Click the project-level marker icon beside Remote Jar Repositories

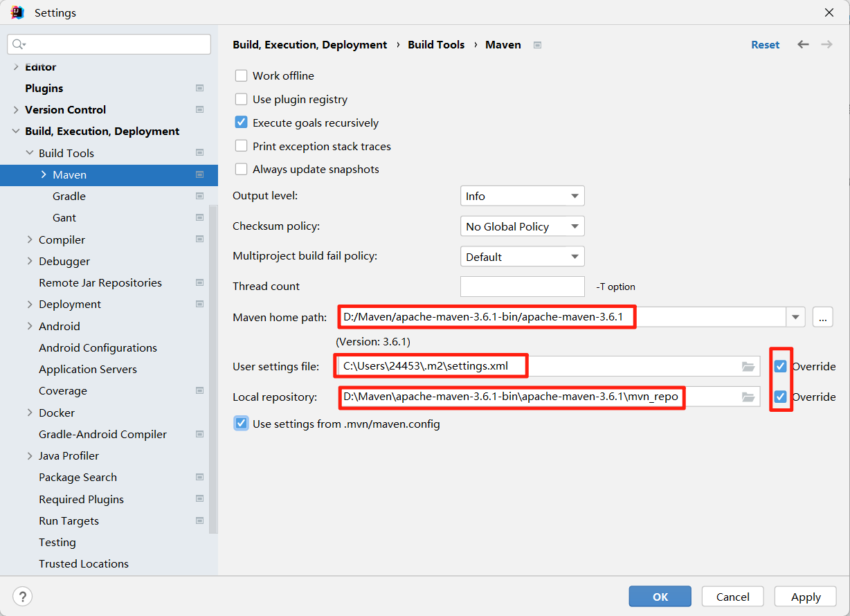click(x=199, y=282)
